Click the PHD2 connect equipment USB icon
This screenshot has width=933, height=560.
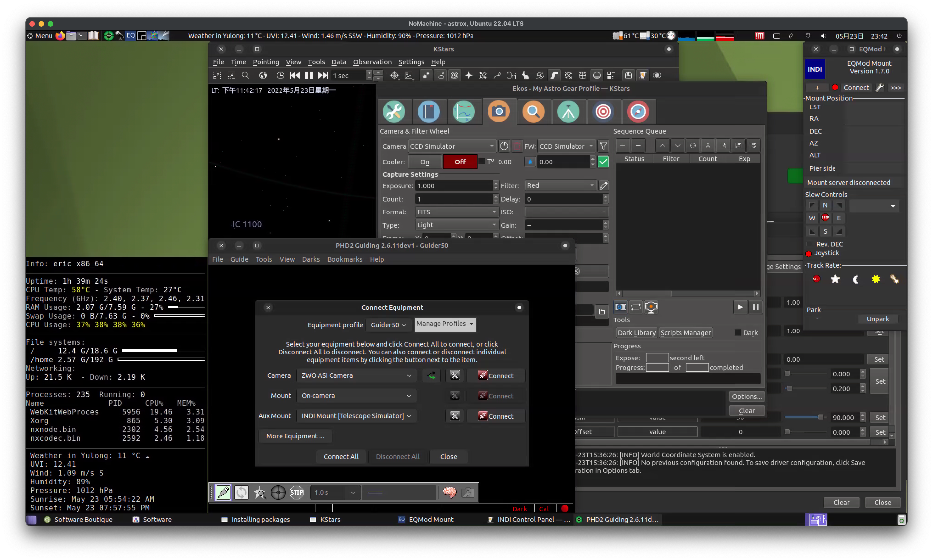[x=223, y=493]
